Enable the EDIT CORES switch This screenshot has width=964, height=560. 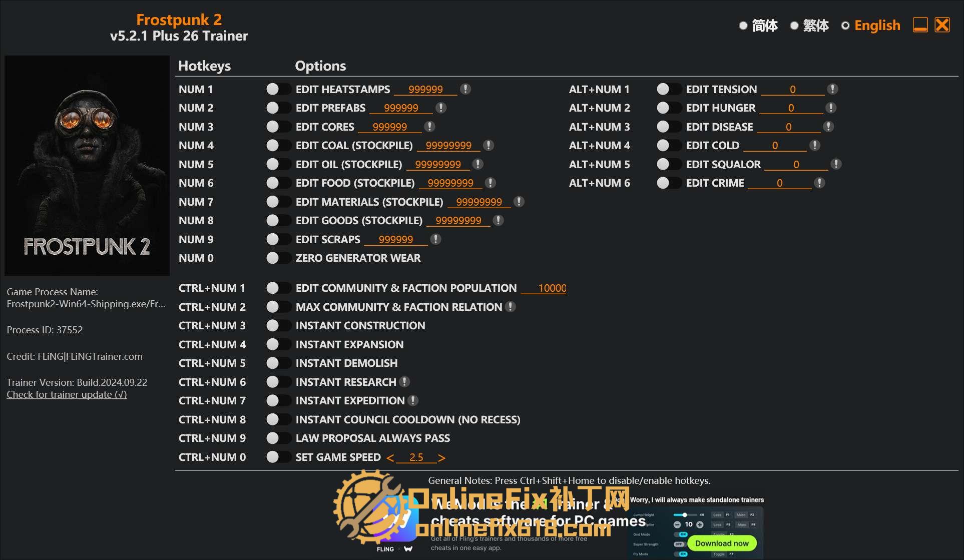[278, 127]
